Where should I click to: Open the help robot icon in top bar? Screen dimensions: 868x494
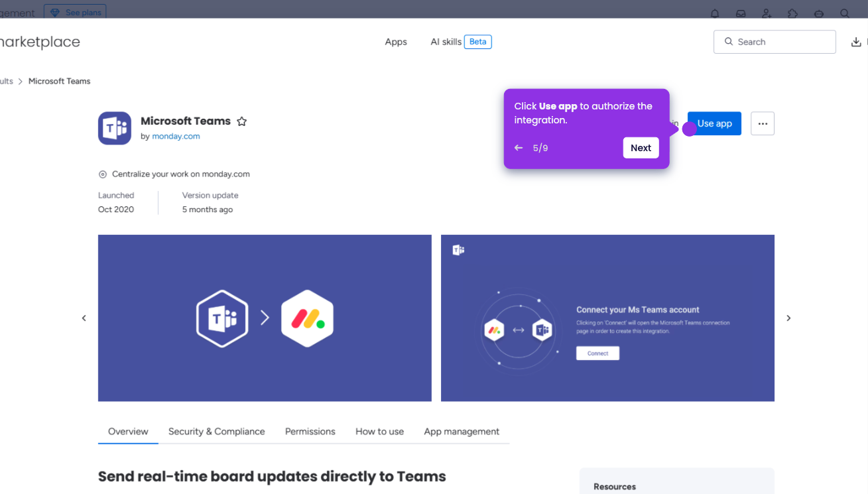click(x=819, y=13)
